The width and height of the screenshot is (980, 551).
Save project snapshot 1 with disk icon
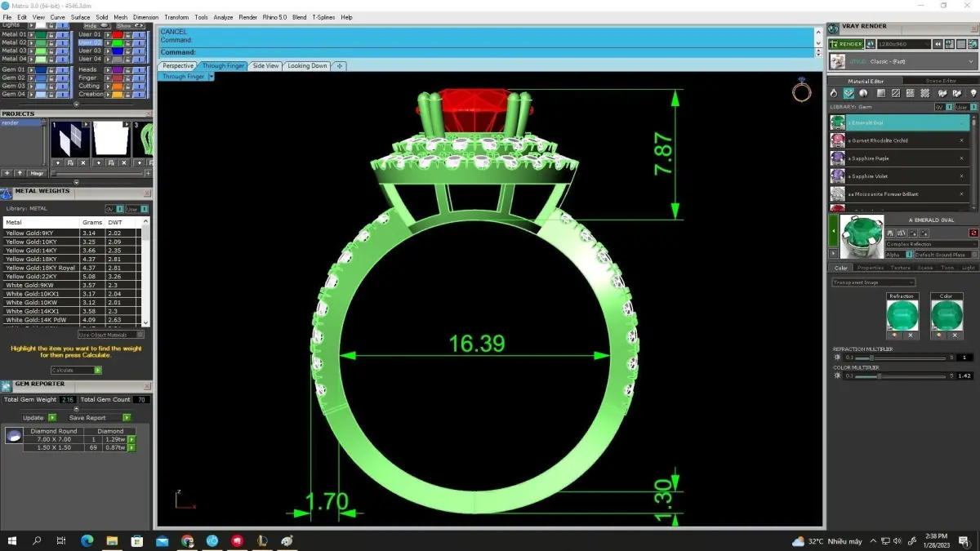pos(70,162)
